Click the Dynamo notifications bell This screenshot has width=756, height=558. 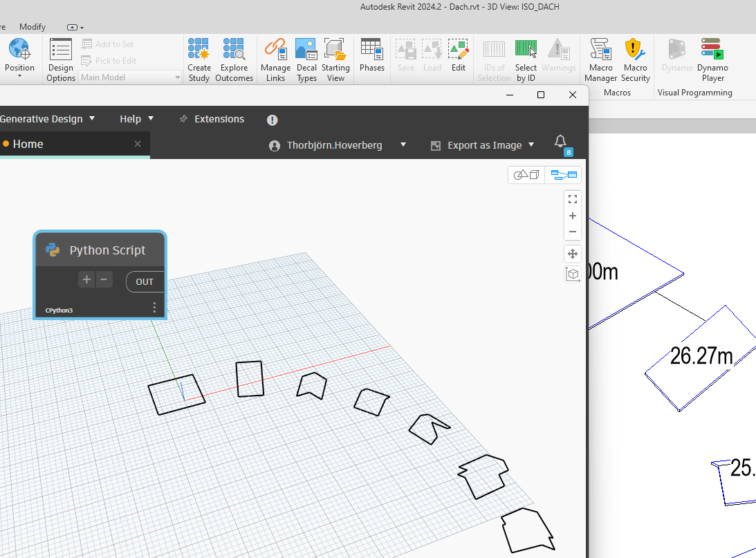[x=561, y=142]
